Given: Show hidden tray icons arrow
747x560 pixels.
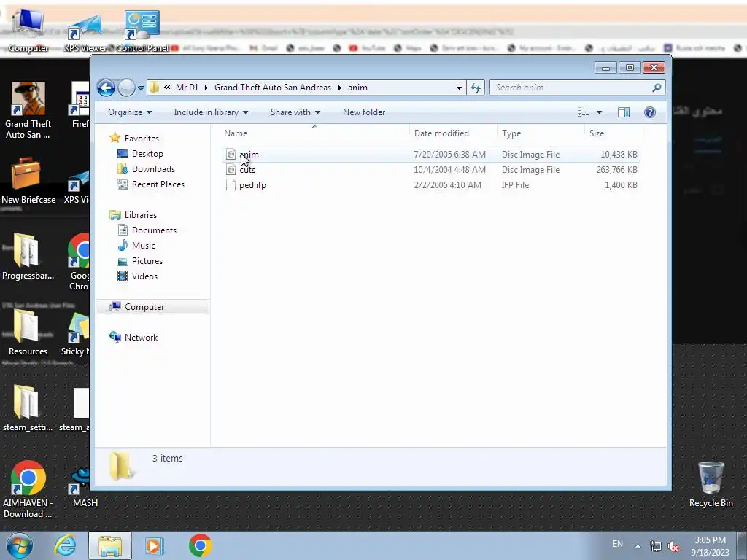Looking at the screenshot, I should click(x=638, y=546).
